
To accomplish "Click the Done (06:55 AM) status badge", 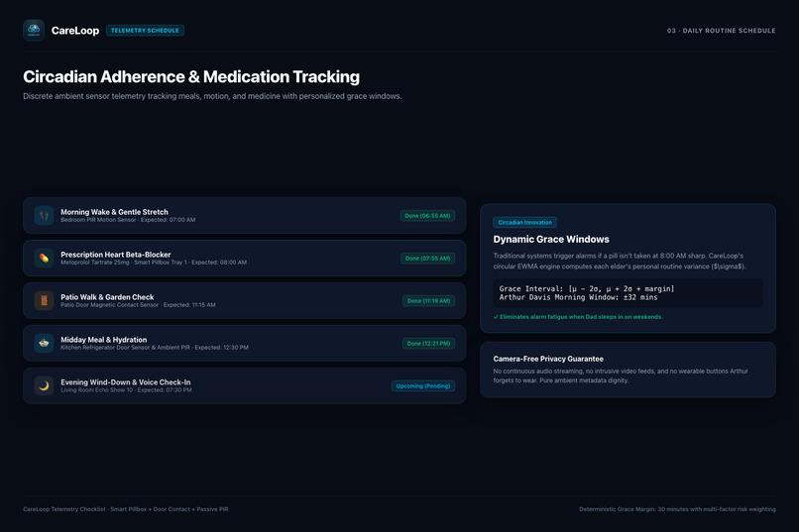I will pyautogui.click(x=427, y=216).
